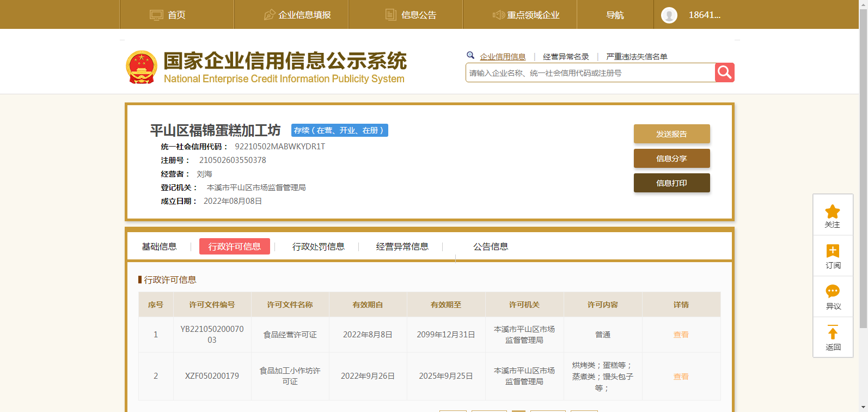Click the megaphone icon beside 重点领域企业
The width and height of the screenshot is (868, 412).
(499, 15)
